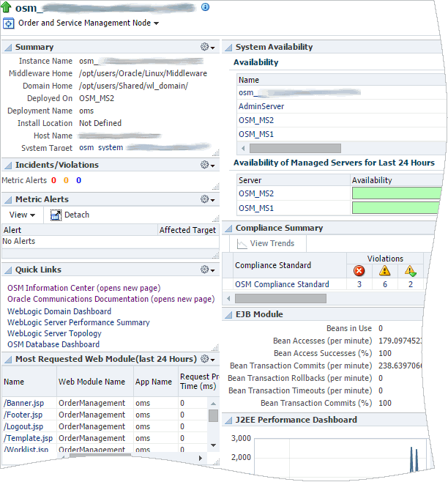
Task: Open WebLogic Server Performance Summary link
Action: tap(78, 322)
